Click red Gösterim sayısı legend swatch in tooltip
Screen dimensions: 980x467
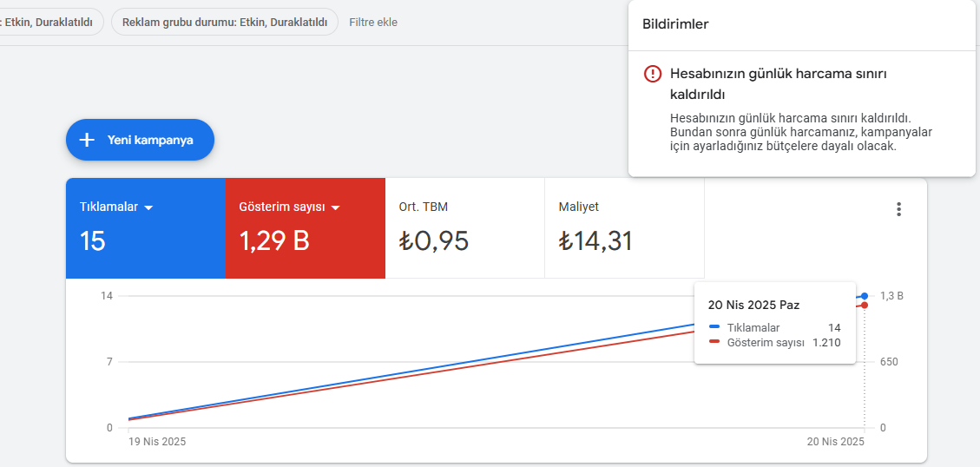[715, 342]
